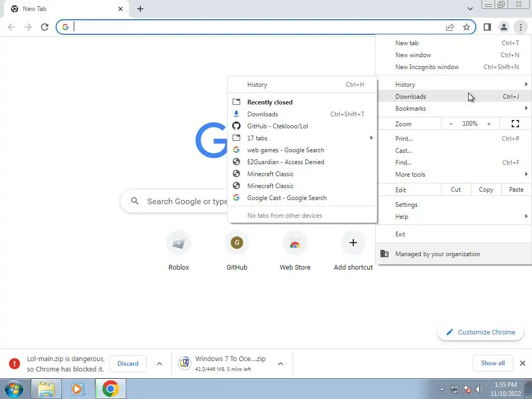Image resolution: width=532 pixels, height=399 pixels.
Task: Select Print menu item
Action: click(x=454, y=138)
